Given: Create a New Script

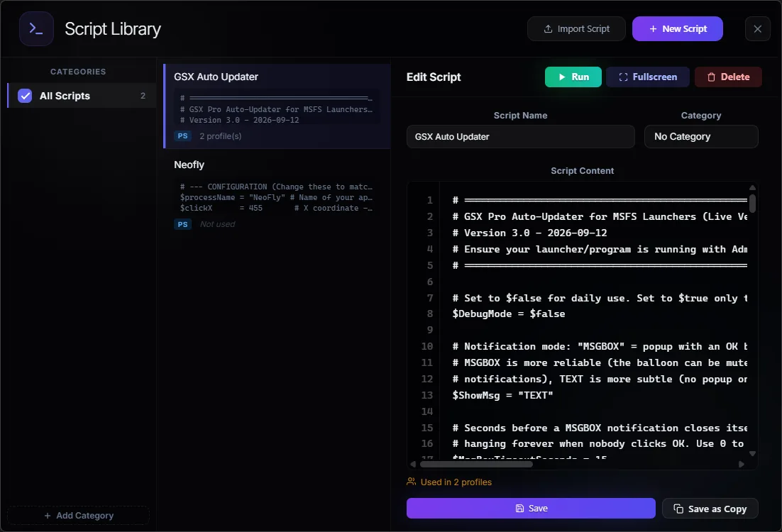Looking at the screenshot, I should (x=677, y=29).
